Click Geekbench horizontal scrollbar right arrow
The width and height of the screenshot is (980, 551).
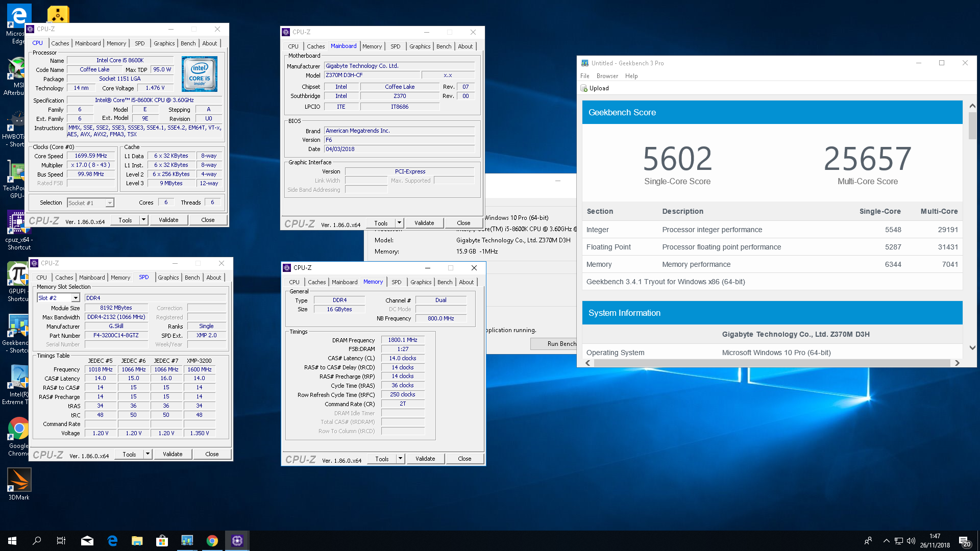coord(957,363)
